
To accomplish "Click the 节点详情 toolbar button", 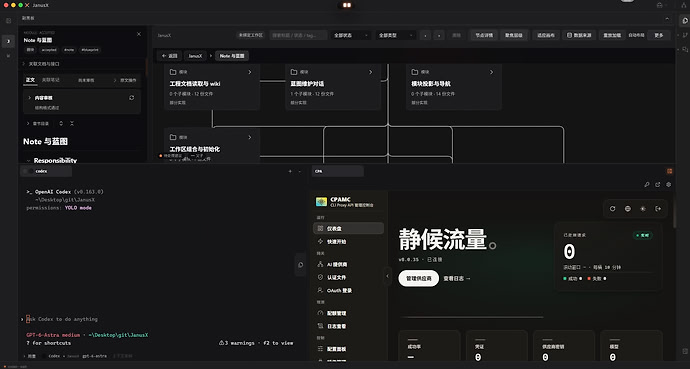I will pyautogui.click(x=484, y=35).
